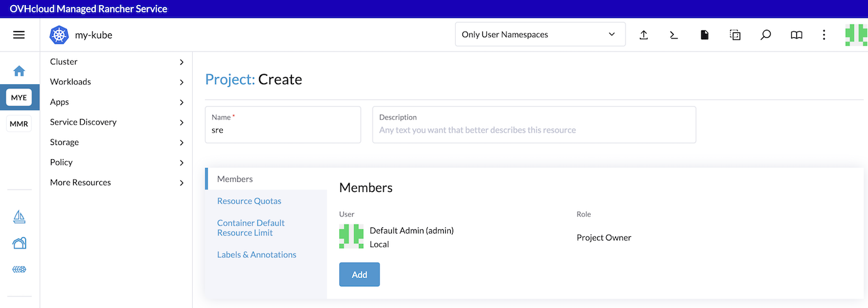
Task: Click the Import YAML upload icon
Action: point(644,35)
